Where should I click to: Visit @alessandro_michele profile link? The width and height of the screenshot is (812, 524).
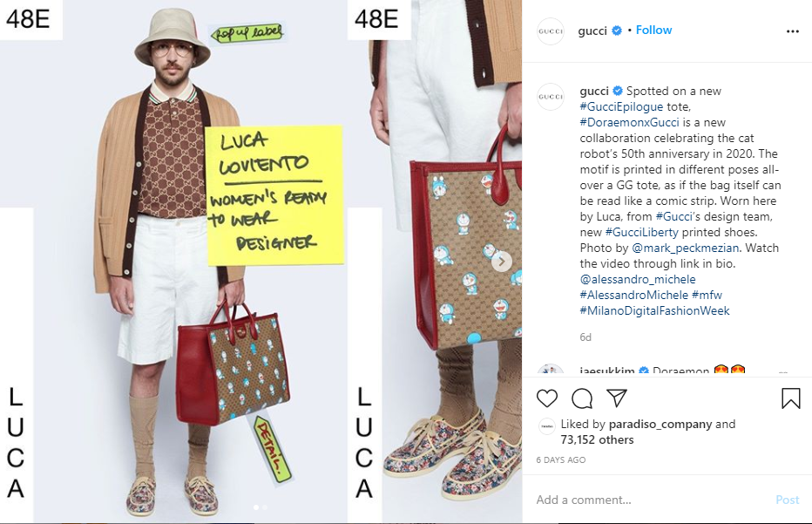point(638,279)
